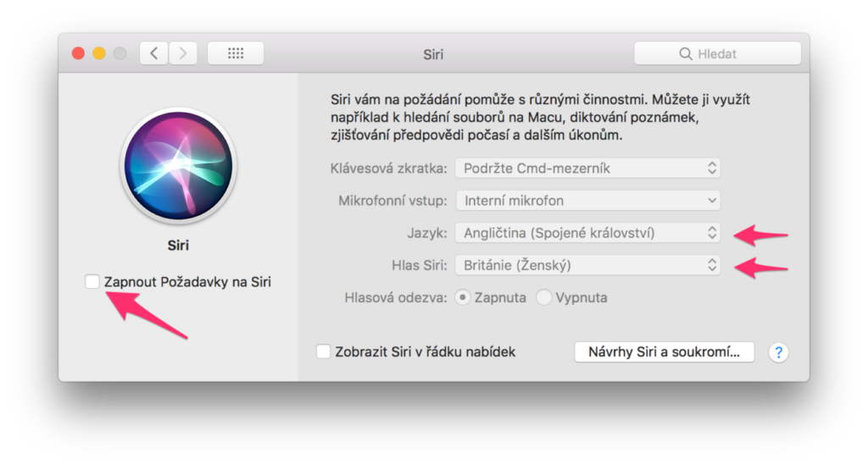The height and width of the screenshot is (465, 868).
Task: Expand the Jazyk language dropdown
Action: (587, 233)
